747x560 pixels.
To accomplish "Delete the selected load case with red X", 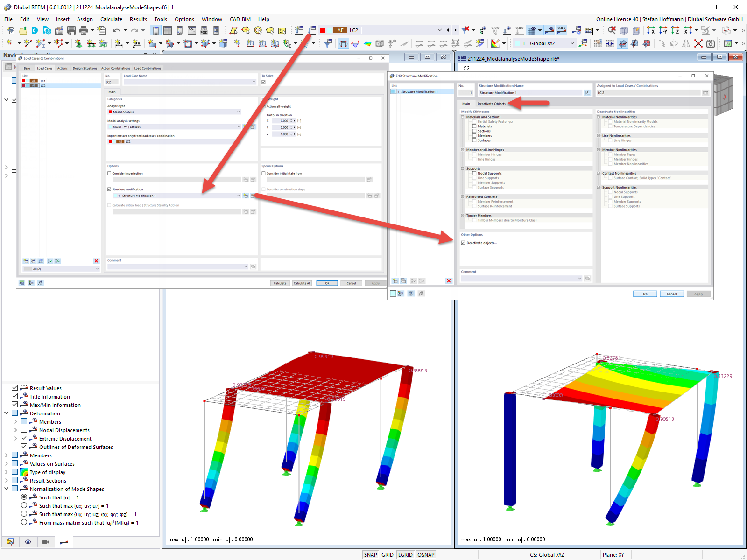I will (96, 261).
